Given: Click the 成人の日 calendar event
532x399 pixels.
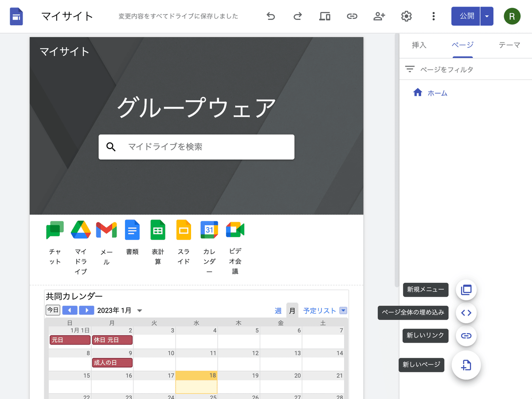Looking at the screenshot, I should coord(112,363).
